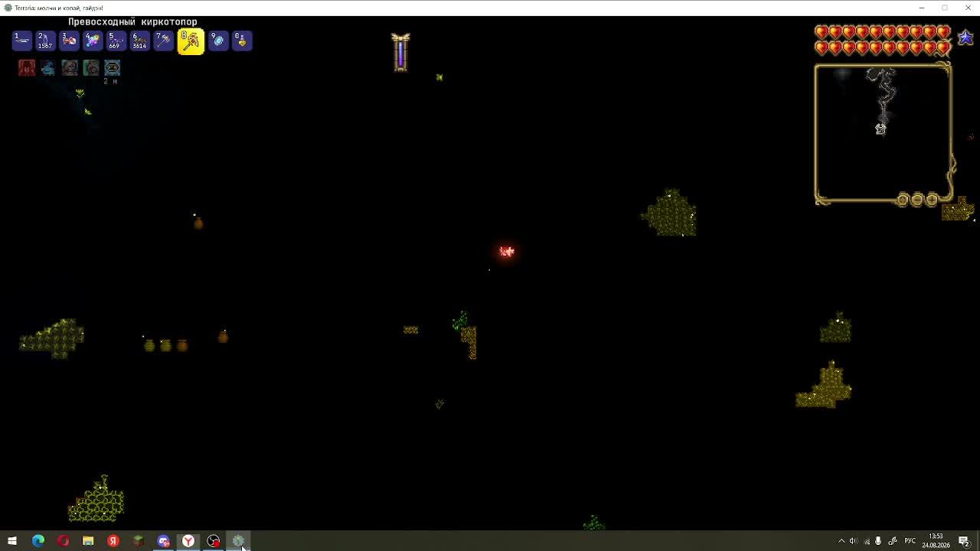Image resolution: width=980 pixels, height=551 pixels.
Task: Open the red Yandex icon on taskbar
Action: point(113,541)
